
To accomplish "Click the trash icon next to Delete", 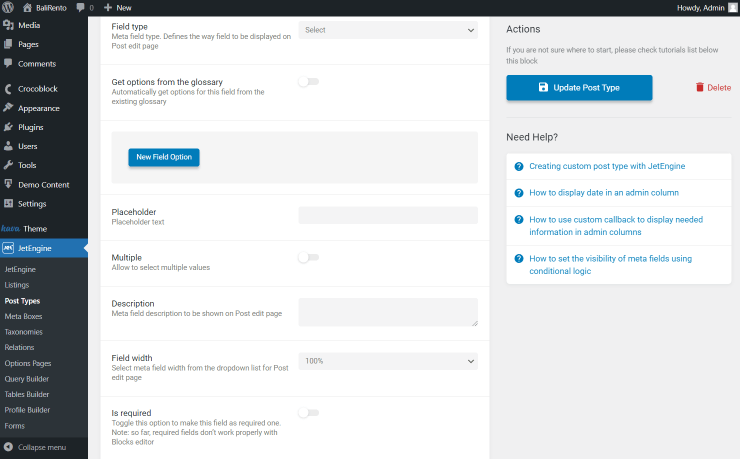I will tap(699, 87).
